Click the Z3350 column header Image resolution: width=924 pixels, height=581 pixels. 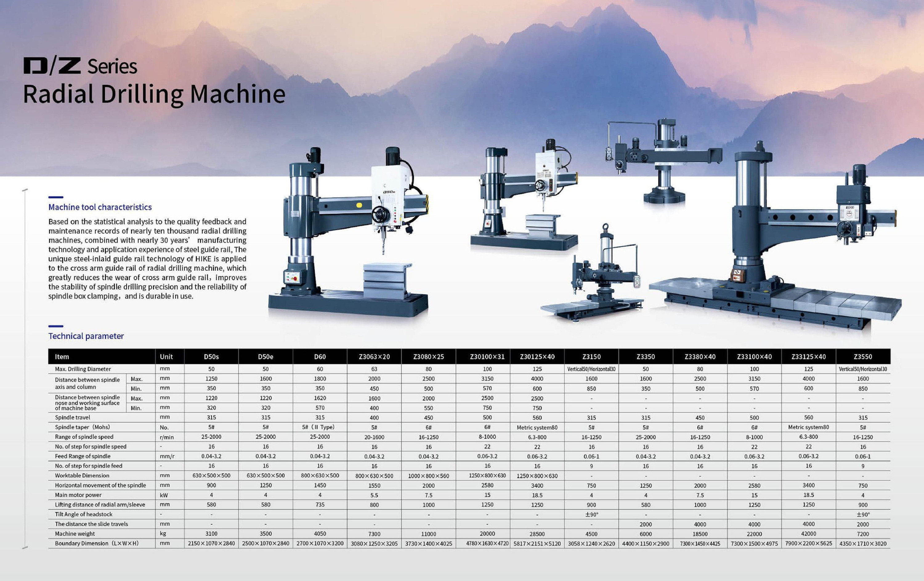(x=646, y=357)
